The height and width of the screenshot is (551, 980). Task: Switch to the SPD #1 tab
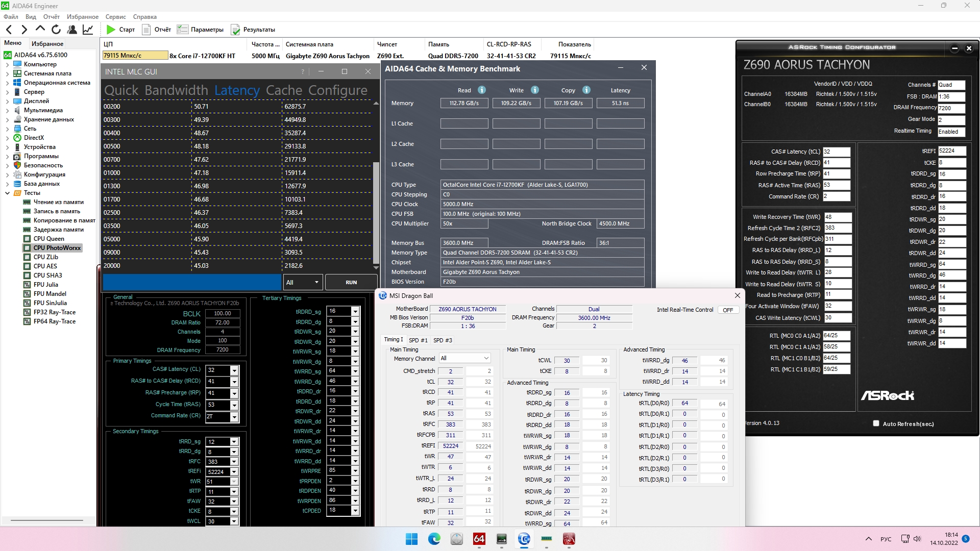(x=418, y=340)
